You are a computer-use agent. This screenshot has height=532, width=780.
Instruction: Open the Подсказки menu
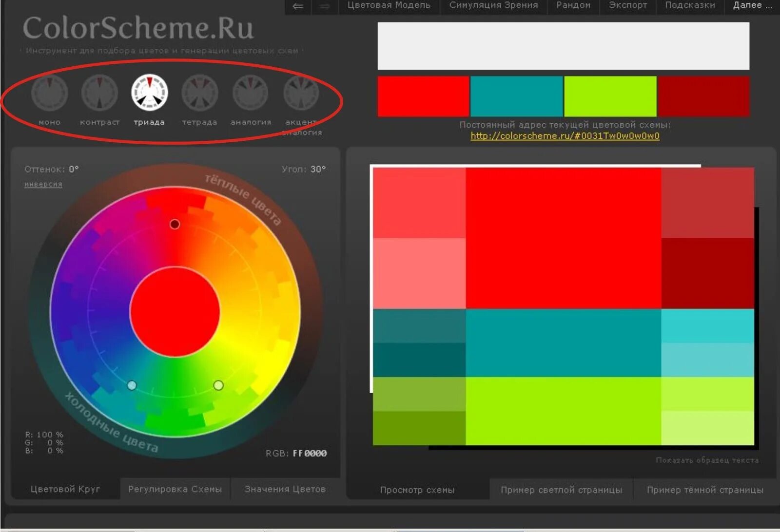tap(690, 6)
